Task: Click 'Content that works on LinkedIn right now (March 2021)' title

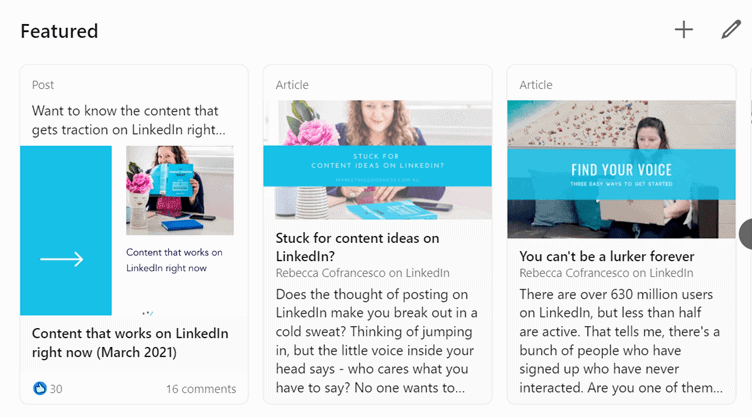Action: 130,343
